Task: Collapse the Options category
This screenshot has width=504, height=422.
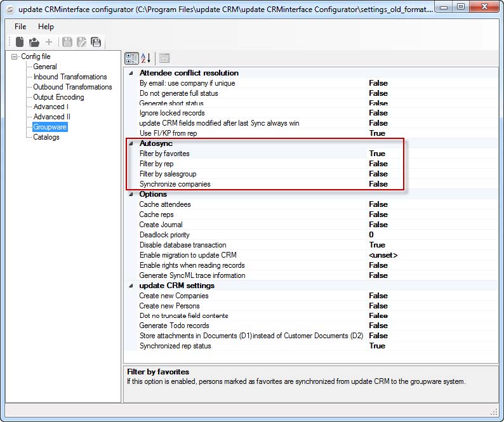Action: click(x=131, y=194)
